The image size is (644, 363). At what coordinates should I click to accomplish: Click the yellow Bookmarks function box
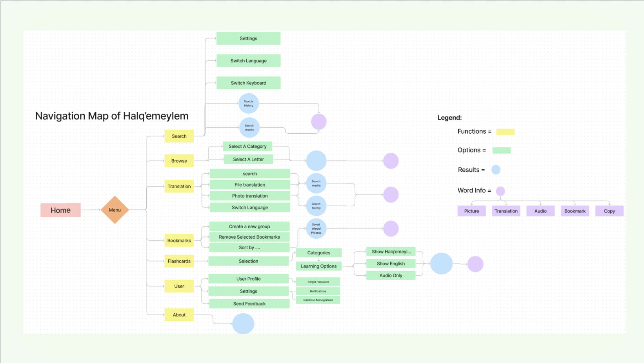[179, 240]
